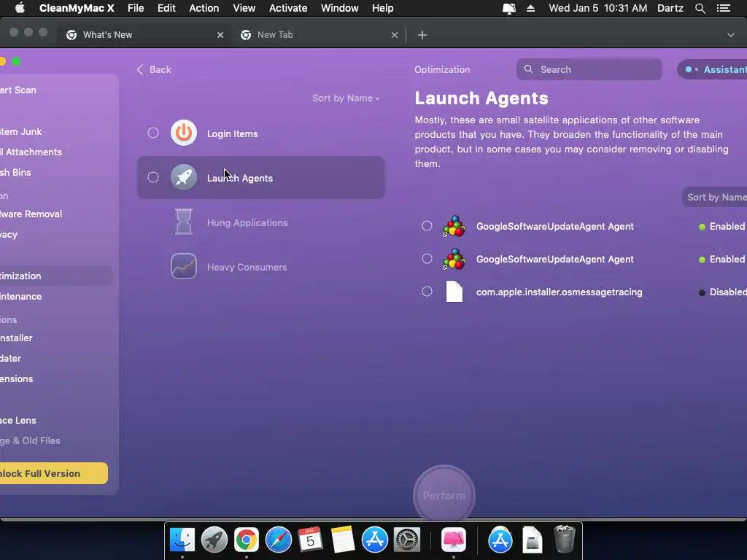This screenshot has height=560, width=747.
Task: Select the Hung Applications hourglass icon
Action: pos(183,222)
